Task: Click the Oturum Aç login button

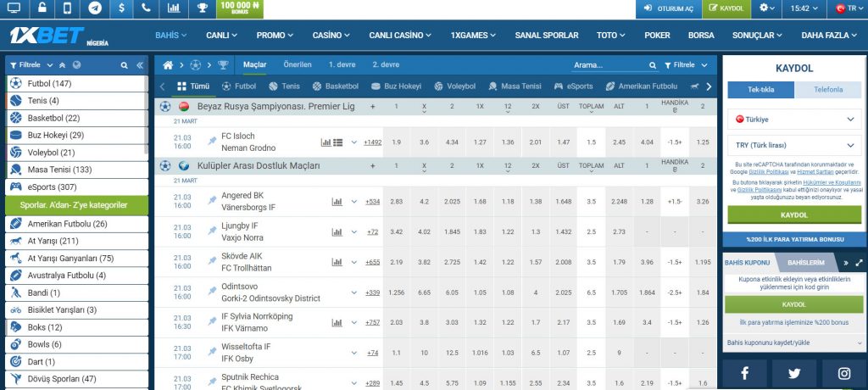Action: pos(669,8)
